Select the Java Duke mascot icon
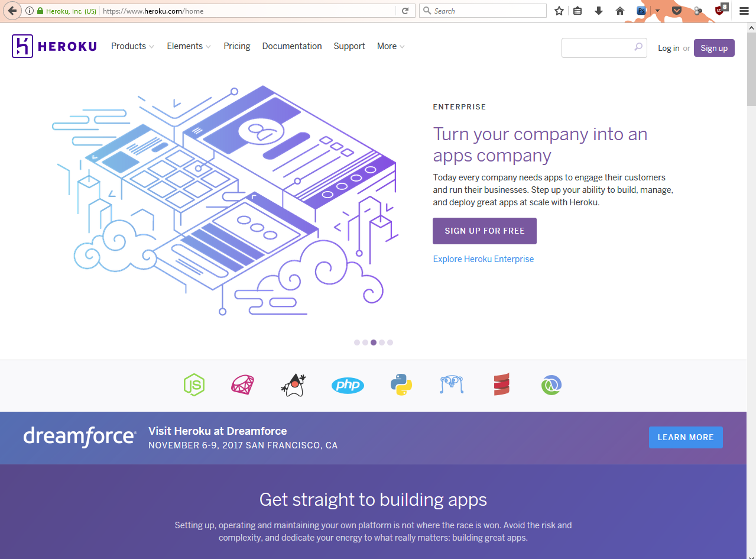Viewport: 756px width, 559px height. pyautogui.click(x=293, y=385)
